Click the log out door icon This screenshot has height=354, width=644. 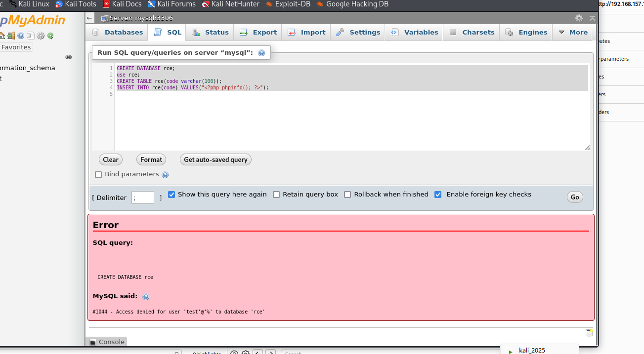coord(11,36)
